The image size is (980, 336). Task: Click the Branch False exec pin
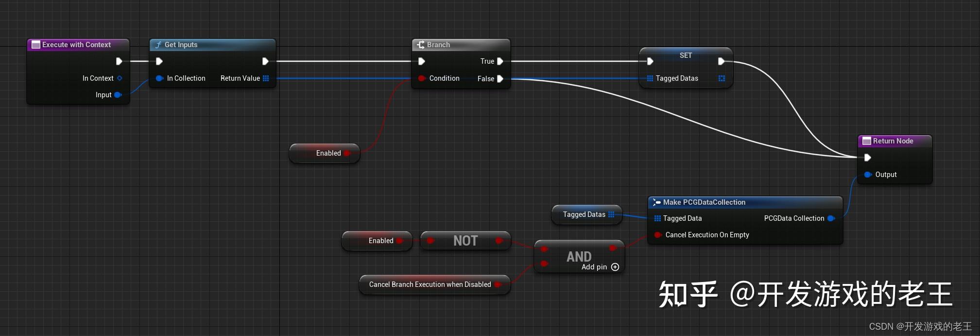(500, 79)
